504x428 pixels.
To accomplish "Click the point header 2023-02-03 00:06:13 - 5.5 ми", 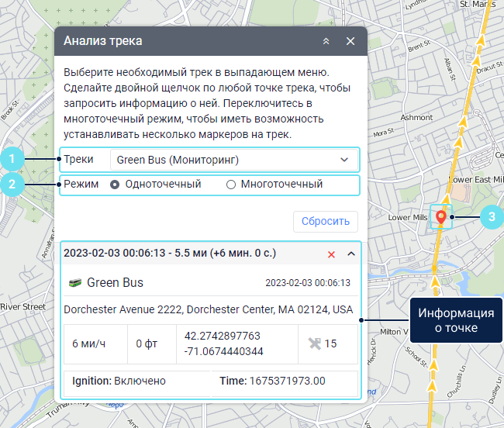I will point(170,254).
